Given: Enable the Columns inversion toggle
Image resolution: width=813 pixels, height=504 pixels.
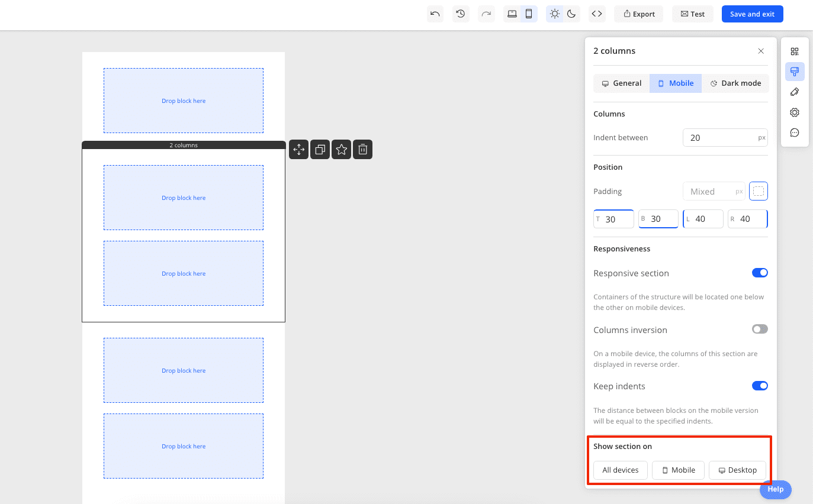Looking at the screenshot, I should coord(760,329).
